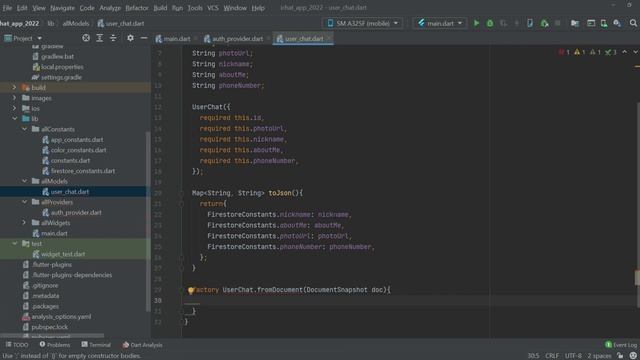Run the app with the green play button
This screenshot has width=640, height=360.
(476, 23)
